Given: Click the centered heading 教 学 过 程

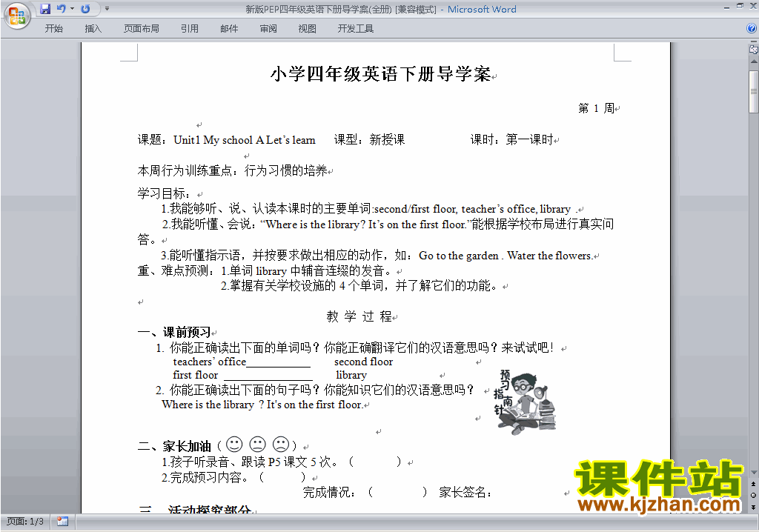Looking at the screenshot, I should click(359, 316).
